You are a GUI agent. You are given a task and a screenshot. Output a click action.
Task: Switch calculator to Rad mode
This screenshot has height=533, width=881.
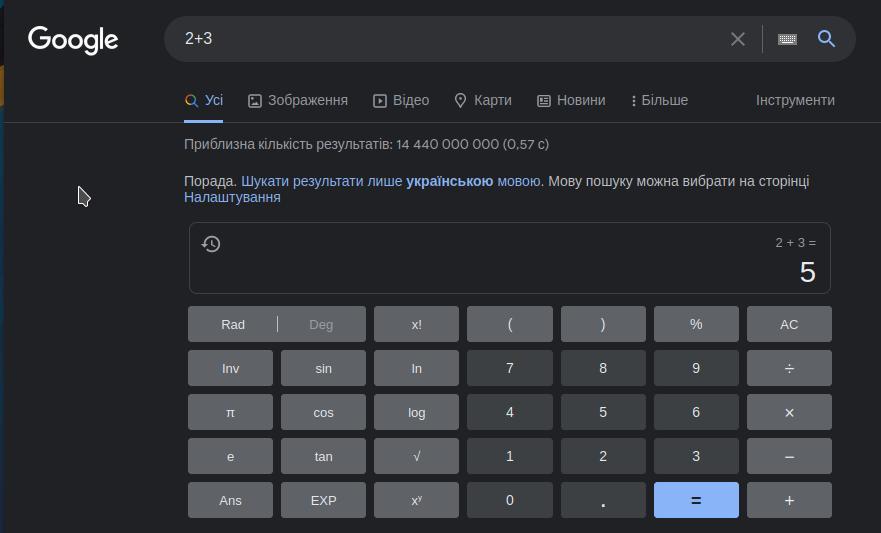pyautogui.click(x=233, y=324)
